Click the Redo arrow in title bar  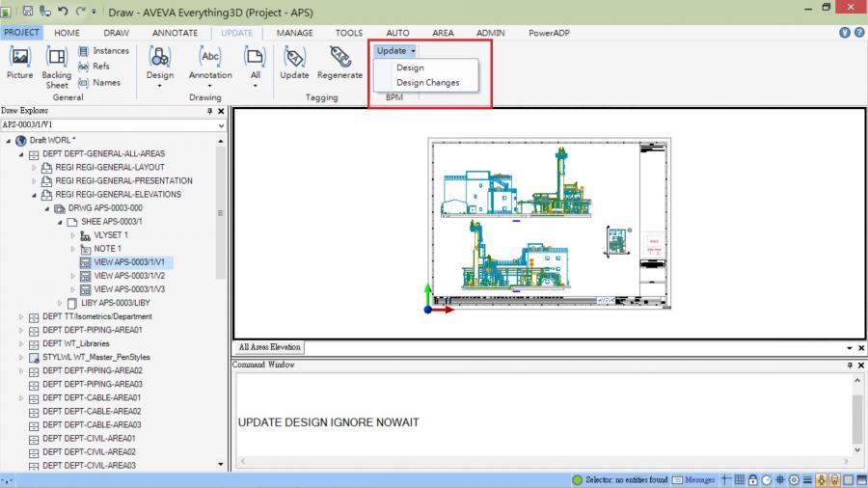[x=80, y=11]
